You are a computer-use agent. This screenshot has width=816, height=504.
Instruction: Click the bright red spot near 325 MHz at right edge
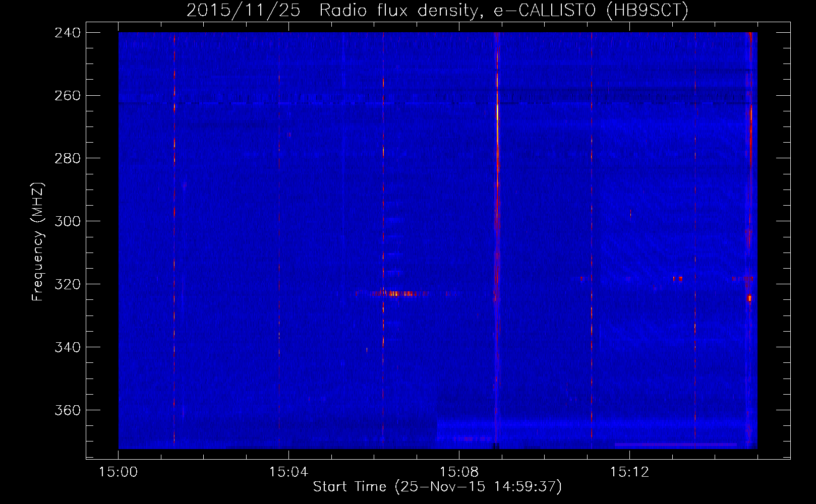749,298
